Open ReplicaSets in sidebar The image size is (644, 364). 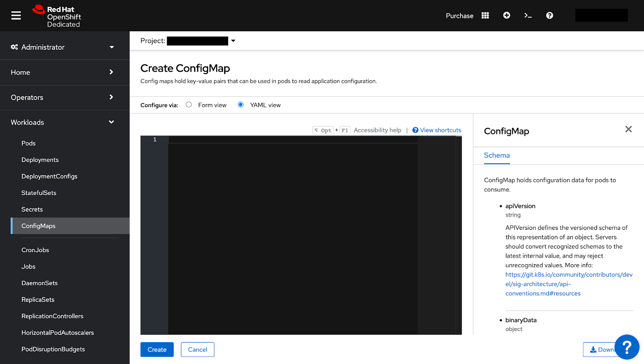click(x=38, y=299)
